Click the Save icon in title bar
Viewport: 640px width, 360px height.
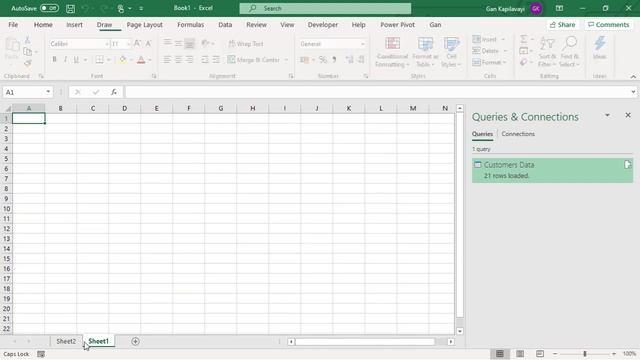[x=70, y=8]
